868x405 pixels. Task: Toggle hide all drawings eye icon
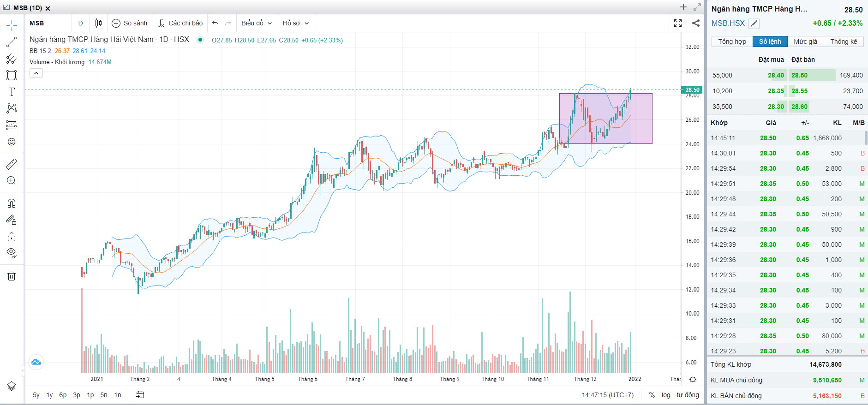tap(12, 252)
